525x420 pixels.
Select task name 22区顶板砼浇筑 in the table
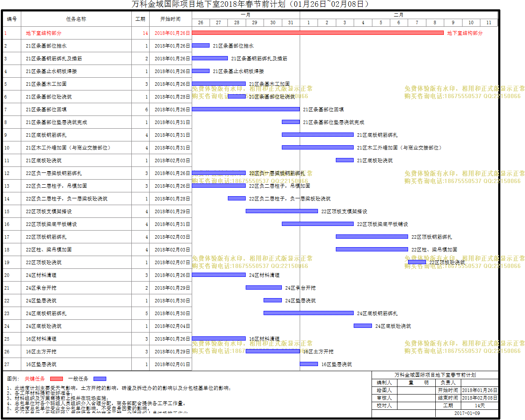(44, 262)
